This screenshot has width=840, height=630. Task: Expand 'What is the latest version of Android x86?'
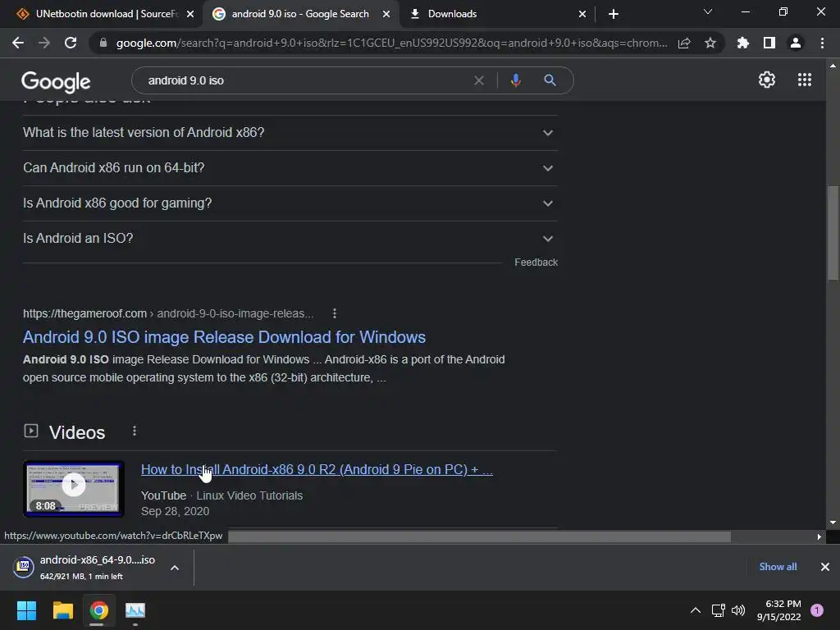pos(290,132)
